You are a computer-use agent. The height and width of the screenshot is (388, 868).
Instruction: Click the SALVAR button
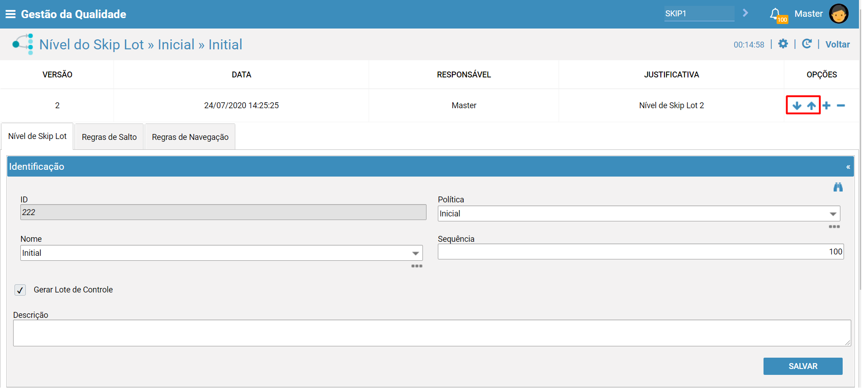pos(803,366)
